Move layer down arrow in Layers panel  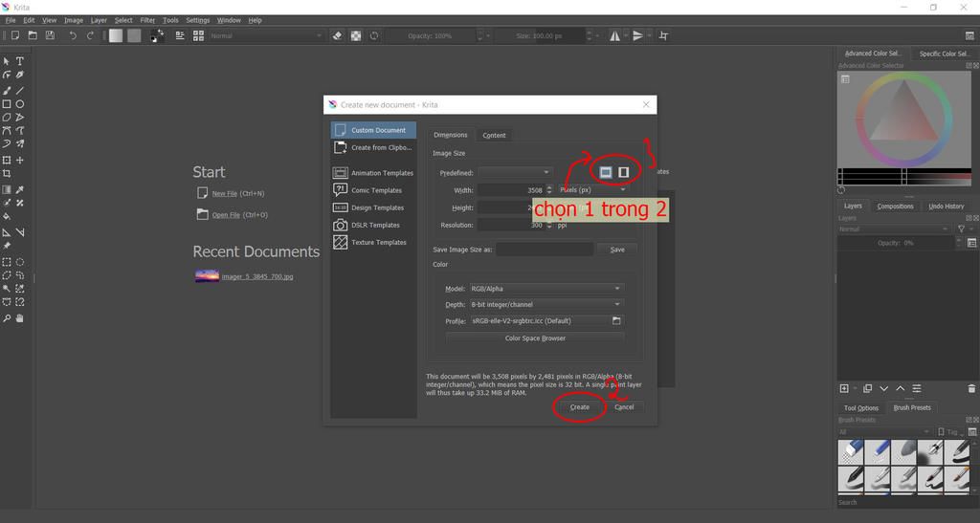(x=883, y=388)
